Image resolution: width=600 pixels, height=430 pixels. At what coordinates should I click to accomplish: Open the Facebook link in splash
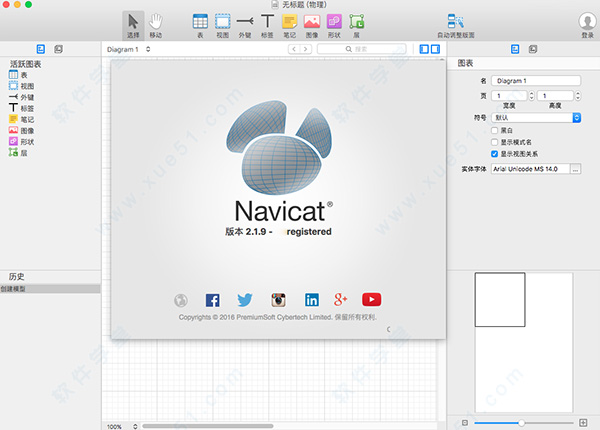212,300
